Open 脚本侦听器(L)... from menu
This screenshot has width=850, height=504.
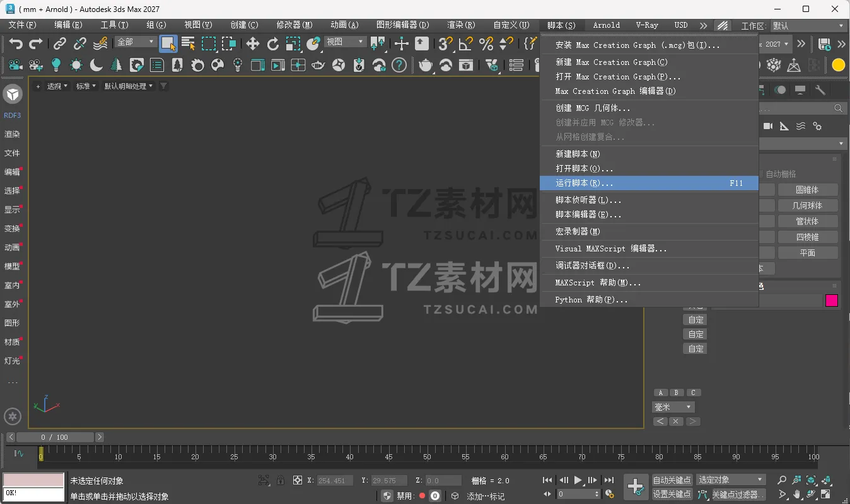click(649, 200)
